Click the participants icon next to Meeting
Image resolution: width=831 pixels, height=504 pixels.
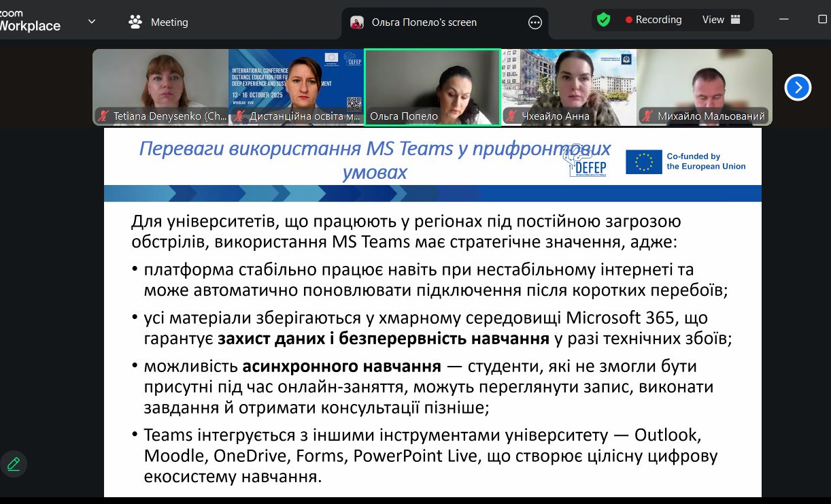pos(134,21)
